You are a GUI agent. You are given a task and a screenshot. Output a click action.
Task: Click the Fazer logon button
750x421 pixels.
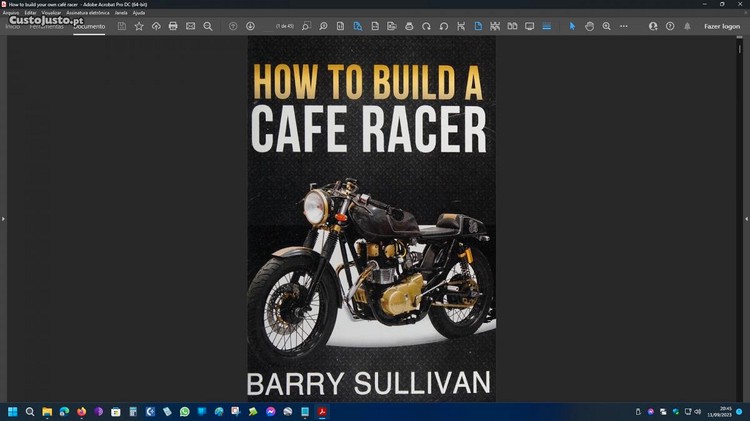(x=721, y=26)
